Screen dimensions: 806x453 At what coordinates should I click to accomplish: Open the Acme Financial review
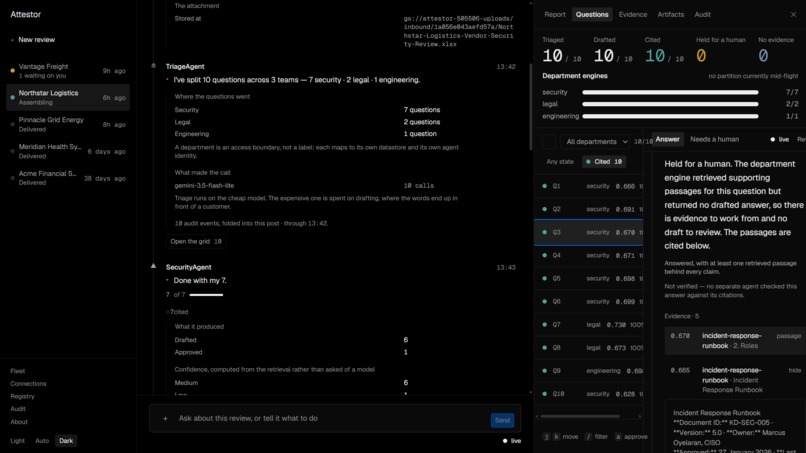click(x=68, y=178)
